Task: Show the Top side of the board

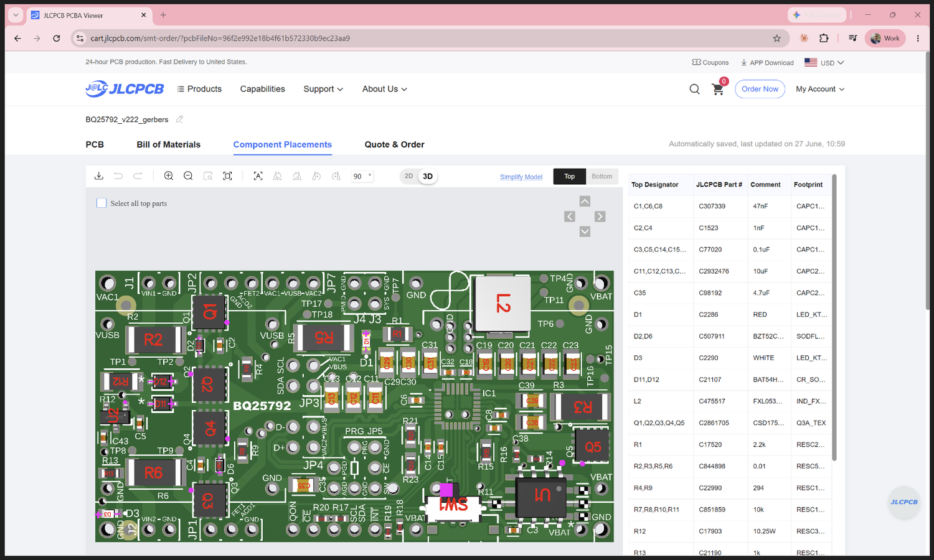Action: tap(570, 176)
